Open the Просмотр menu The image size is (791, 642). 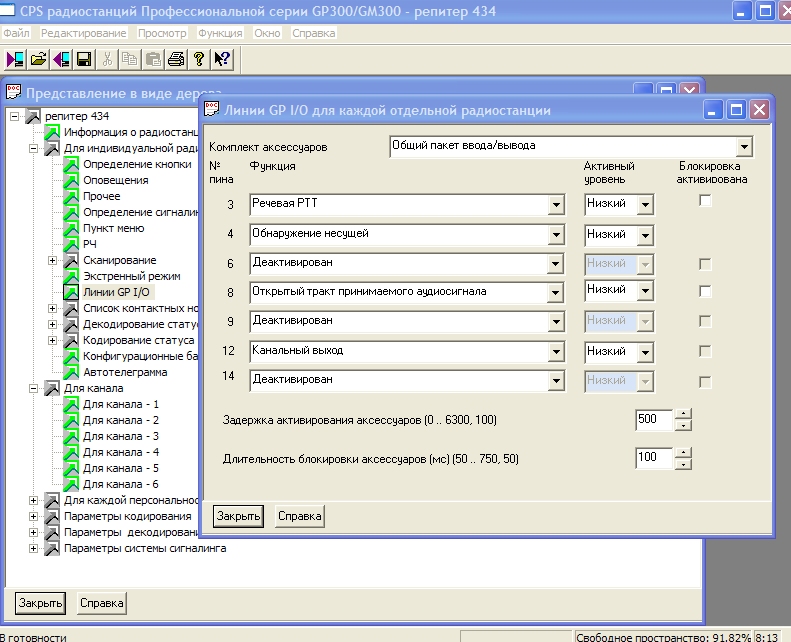162,33
